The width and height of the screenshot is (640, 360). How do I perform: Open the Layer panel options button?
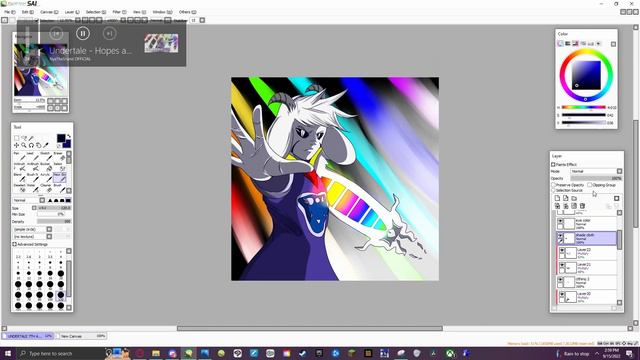click(616, 198)
